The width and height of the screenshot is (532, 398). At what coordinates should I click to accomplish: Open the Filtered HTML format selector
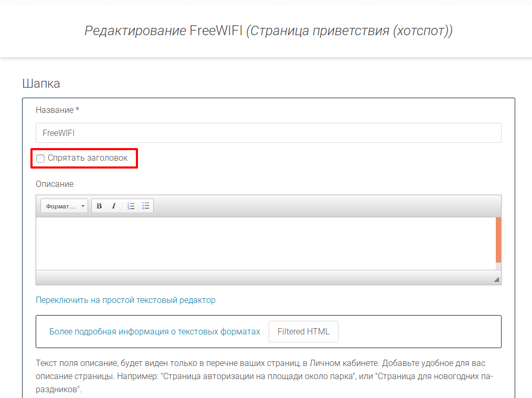coord(303,332)
